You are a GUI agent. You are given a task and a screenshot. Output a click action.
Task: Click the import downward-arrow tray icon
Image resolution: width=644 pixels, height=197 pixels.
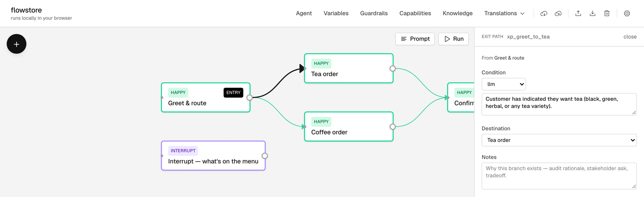pyautogui.click(x=592, y=13)
